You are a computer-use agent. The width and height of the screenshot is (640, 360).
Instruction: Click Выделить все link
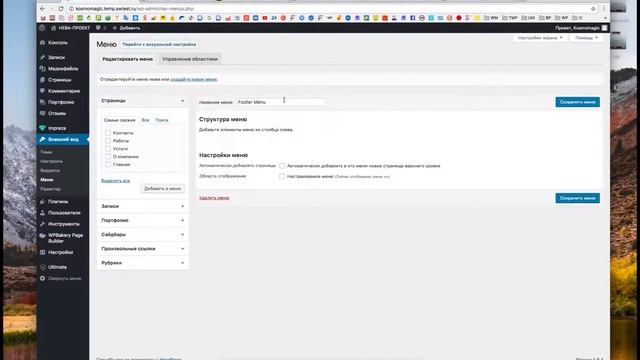tap(116, 180)
